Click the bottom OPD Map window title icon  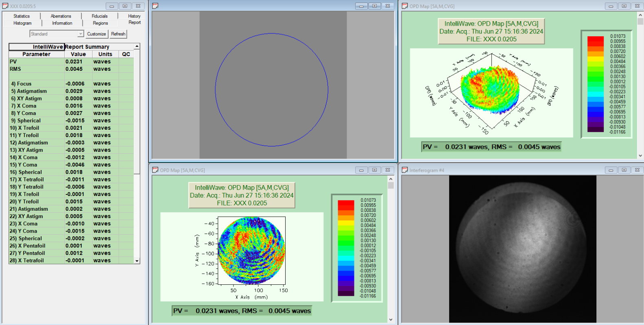[x=155, y=170]
